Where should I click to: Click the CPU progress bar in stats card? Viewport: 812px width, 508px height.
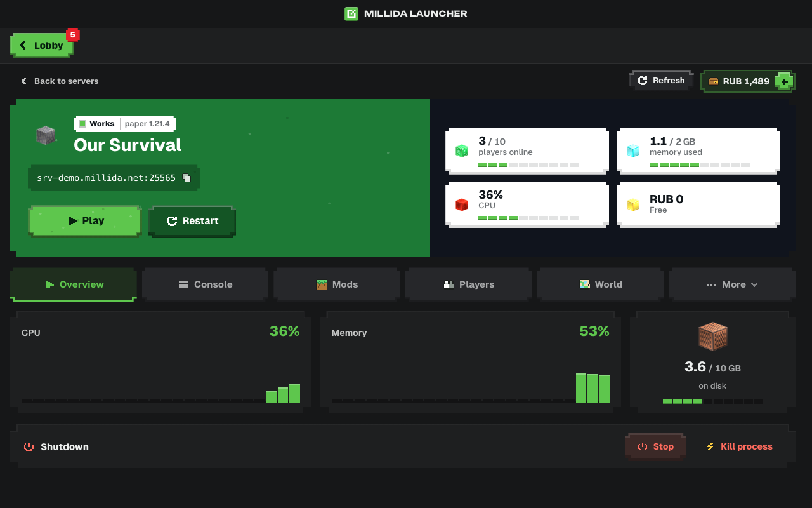[528, 218]
